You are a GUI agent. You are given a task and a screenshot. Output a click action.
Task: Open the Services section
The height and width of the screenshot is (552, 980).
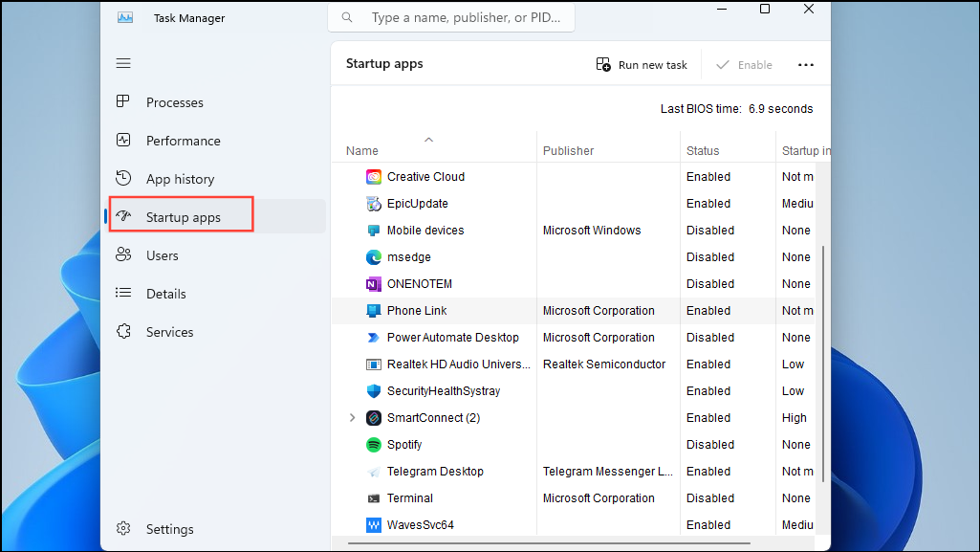coord(123,332)
